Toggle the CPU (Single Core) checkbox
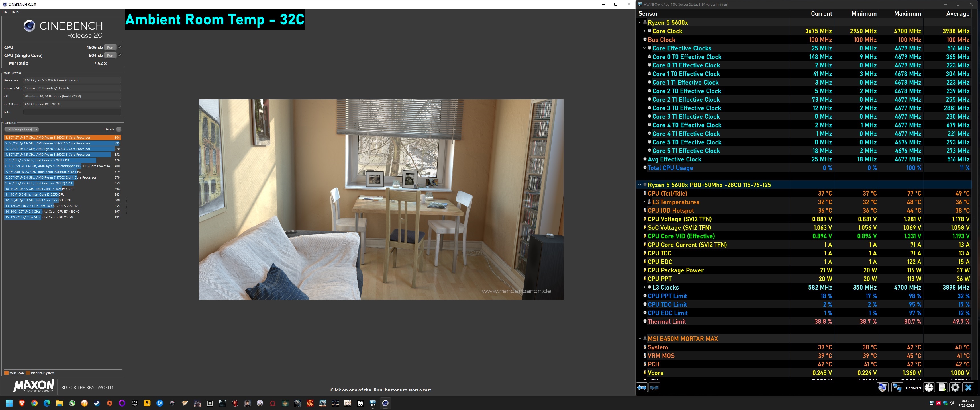Image resolution: width=980 pixels, height=410 pixels. coord(120,55)
